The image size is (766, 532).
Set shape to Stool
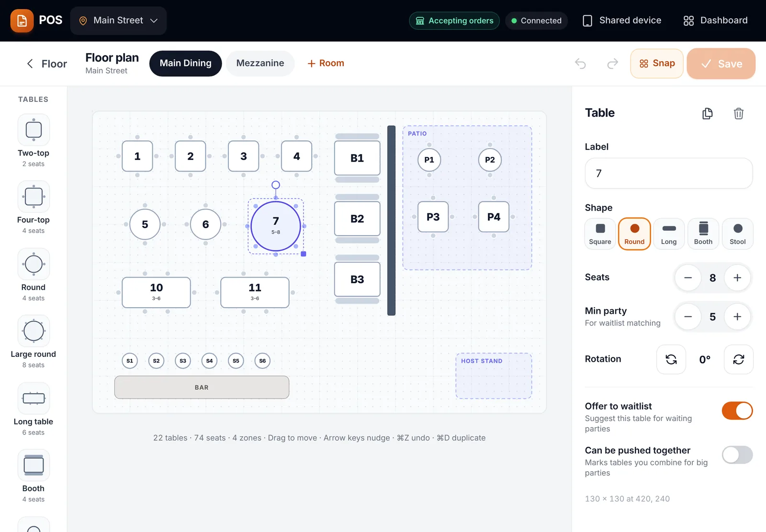(738, 234)
